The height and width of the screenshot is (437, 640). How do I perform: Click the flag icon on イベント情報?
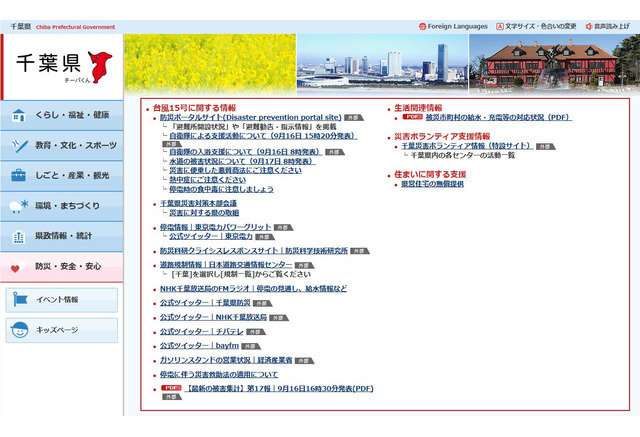20,299
